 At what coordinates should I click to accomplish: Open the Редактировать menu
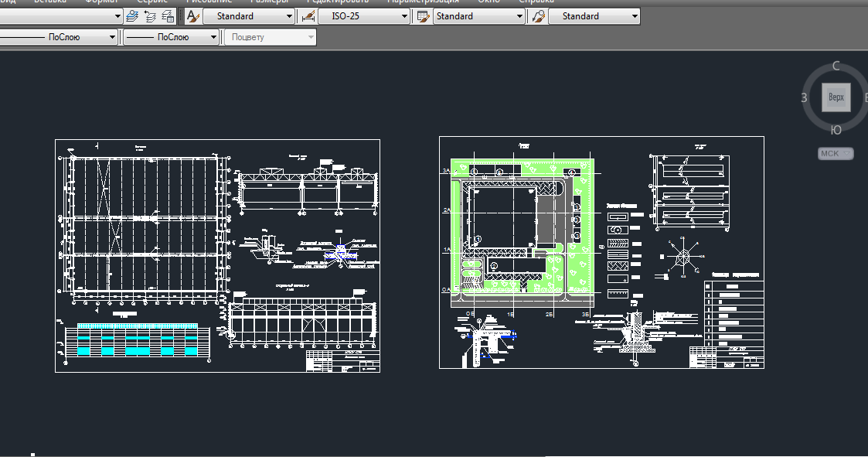coord(338,2)
